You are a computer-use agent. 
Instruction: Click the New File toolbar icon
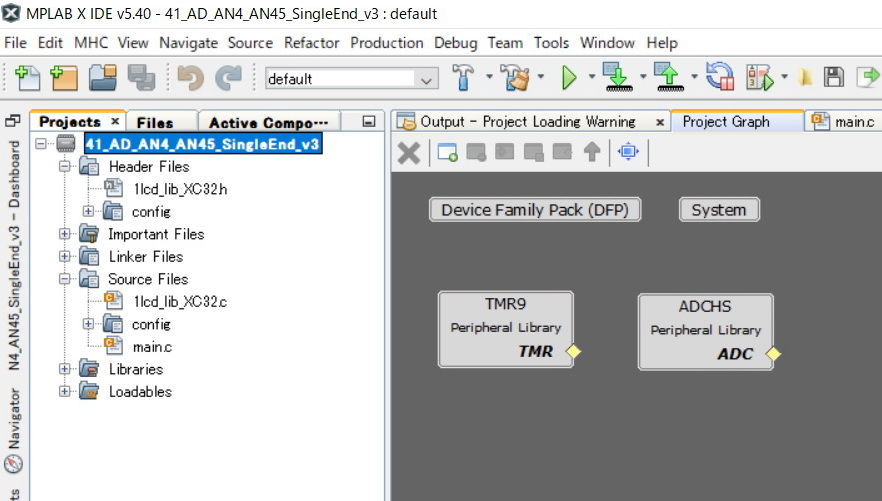point(27,78)
